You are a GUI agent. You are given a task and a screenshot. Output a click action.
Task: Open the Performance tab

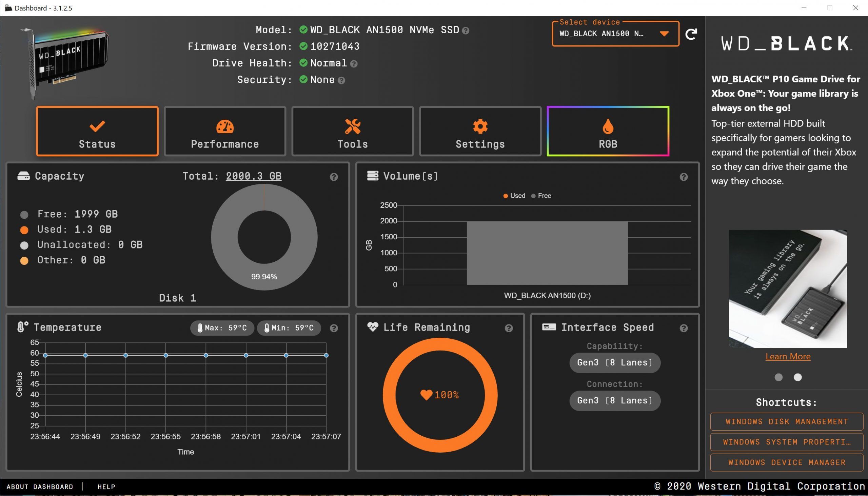click(225, 132)
